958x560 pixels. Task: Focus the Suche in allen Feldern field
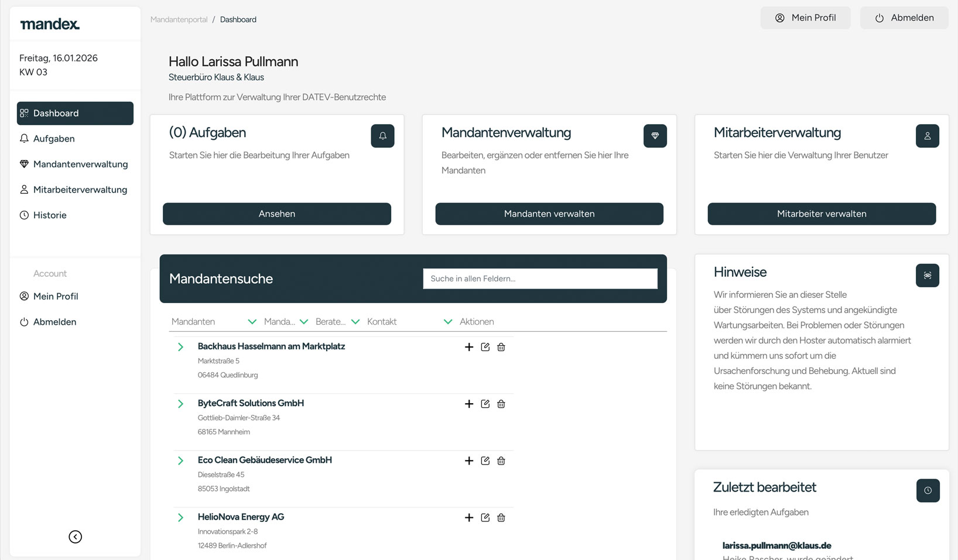click(x=540, y=279)
